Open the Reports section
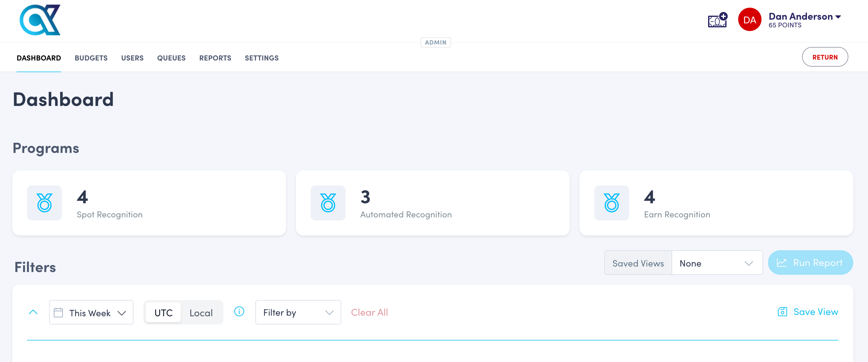This screenshot has width=868, height=362. [x=215, y=58]
